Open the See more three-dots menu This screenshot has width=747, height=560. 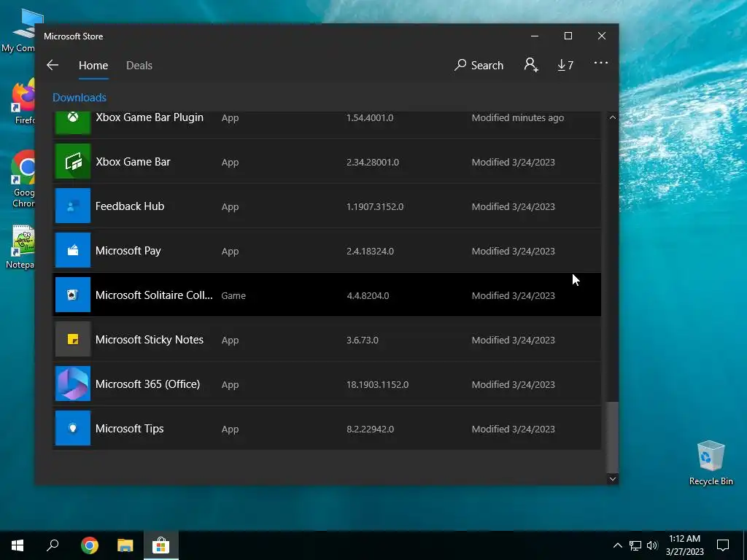[x=601, y=63]
